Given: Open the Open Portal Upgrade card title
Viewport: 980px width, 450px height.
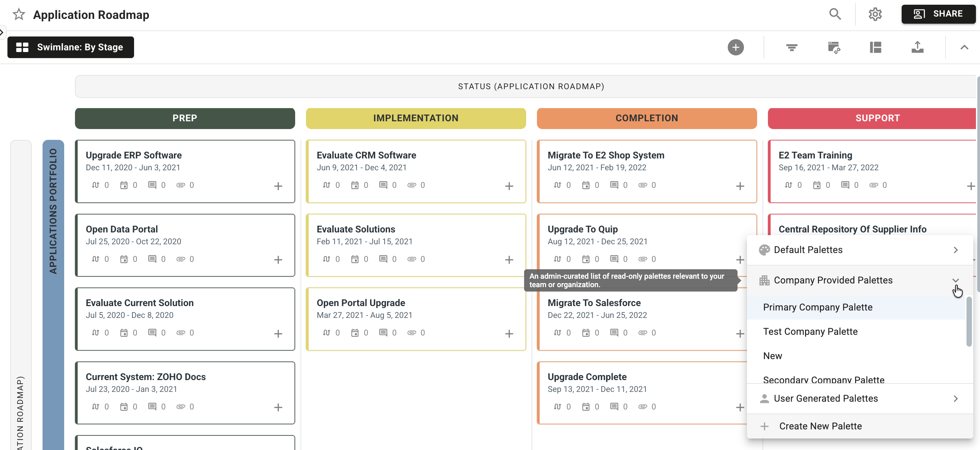Looking at the screenshot, I should (x=361, y=303).
